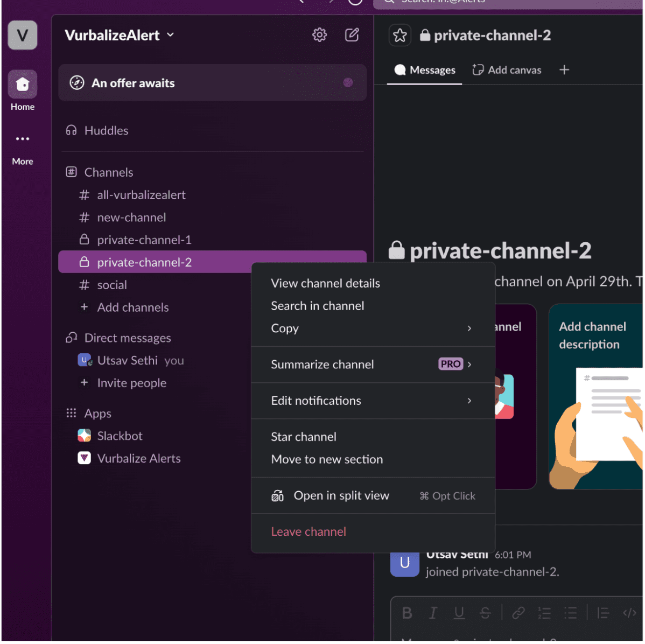This screenshot has height=644, width=645.
Task: Click the message timestamp 6:01 PM
Action: [x=513, y=555]
